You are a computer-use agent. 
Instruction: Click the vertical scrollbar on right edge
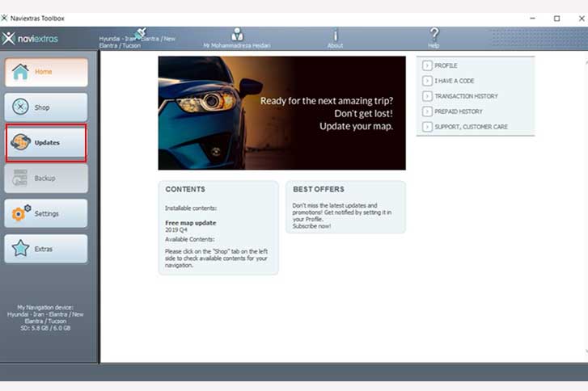[x=584, y=202]
